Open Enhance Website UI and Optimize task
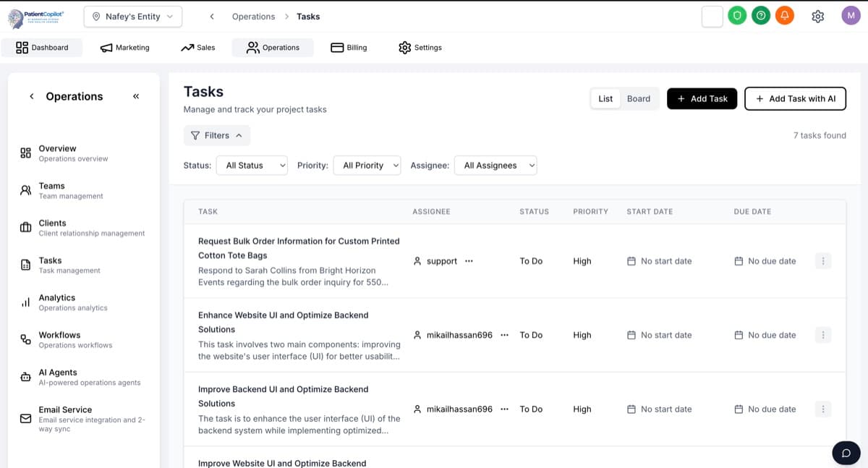Viewport: 868px width, 468px height. [x=284, y=322]
